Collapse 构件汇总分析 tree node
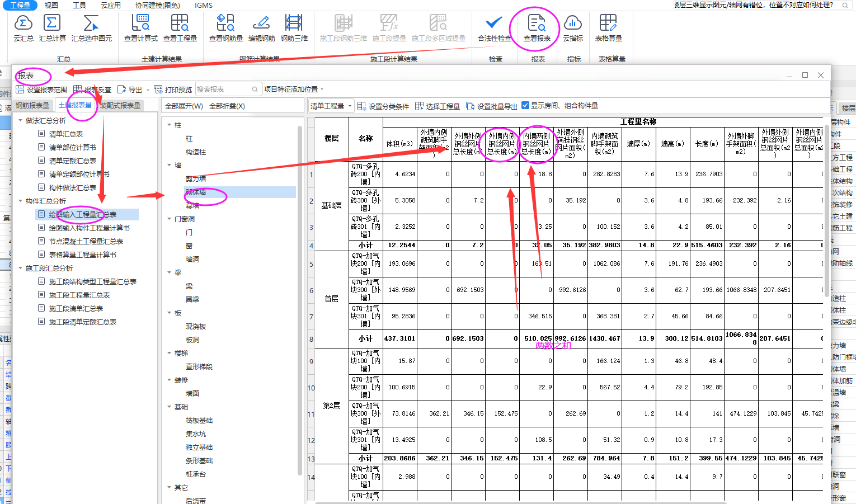The image size is (856, 504). (21, 201)
